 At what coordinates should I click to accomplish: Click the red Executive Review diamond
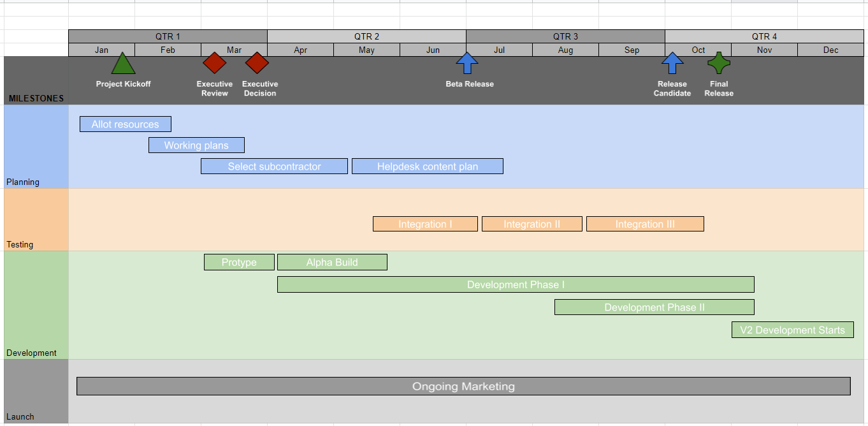click(x=214, y=63)
